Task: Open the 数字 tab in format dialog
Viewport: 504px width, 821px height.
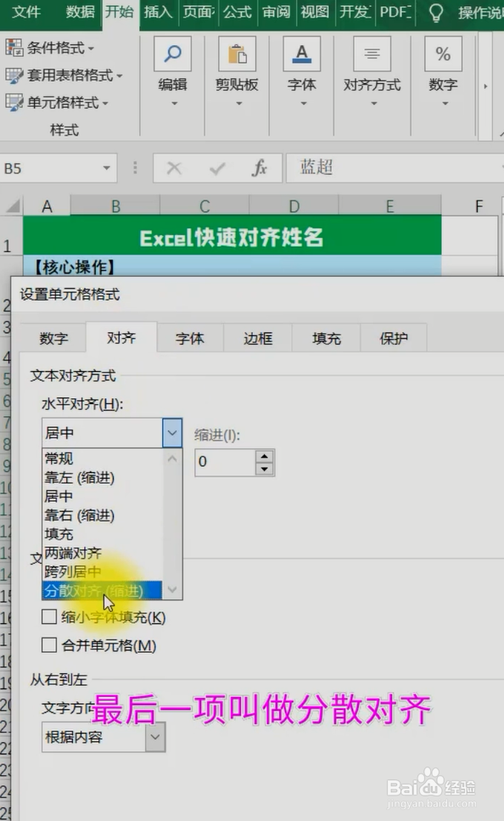Action: tap(53, 338)
